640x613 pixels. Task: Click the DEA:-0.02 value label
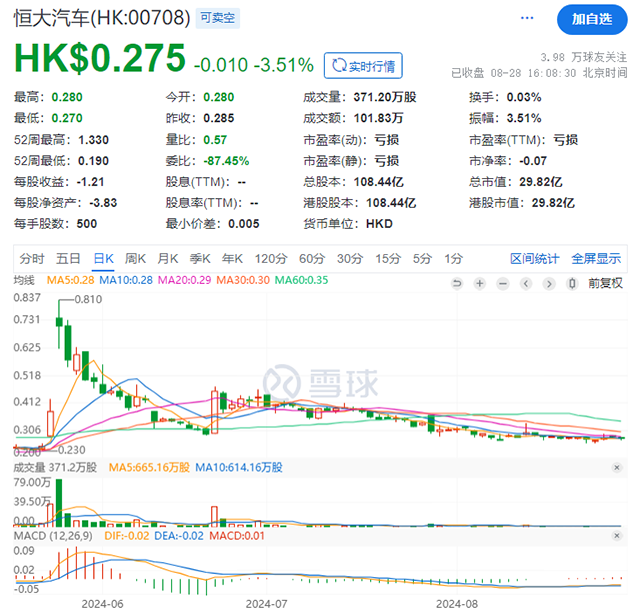[x=179, y=535]
